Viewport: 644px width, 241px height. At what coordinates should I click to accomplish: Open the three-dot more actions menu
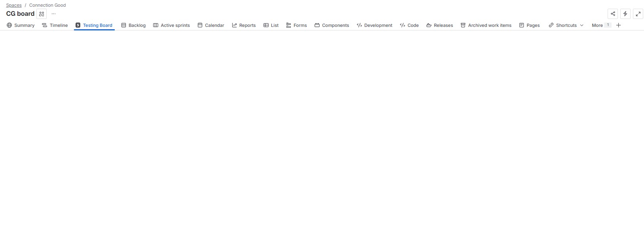tap(54, 14)
